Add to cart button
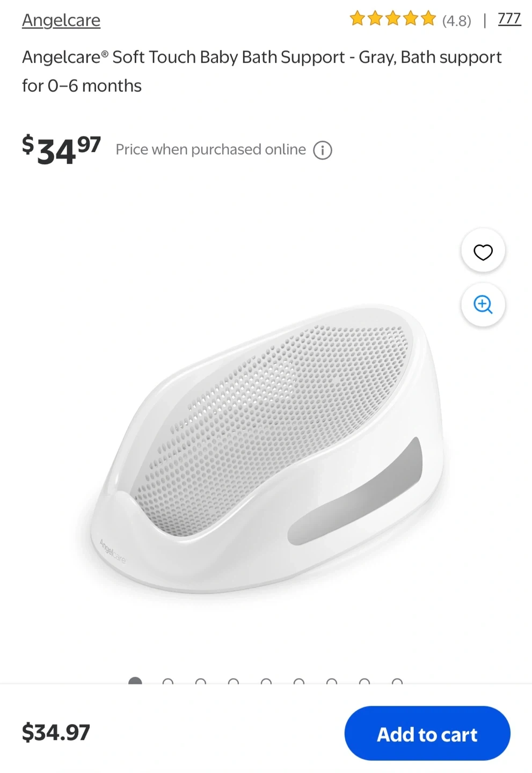Image resolution: width=532 pixels, height=773 pixels. (x=427, y=733)
